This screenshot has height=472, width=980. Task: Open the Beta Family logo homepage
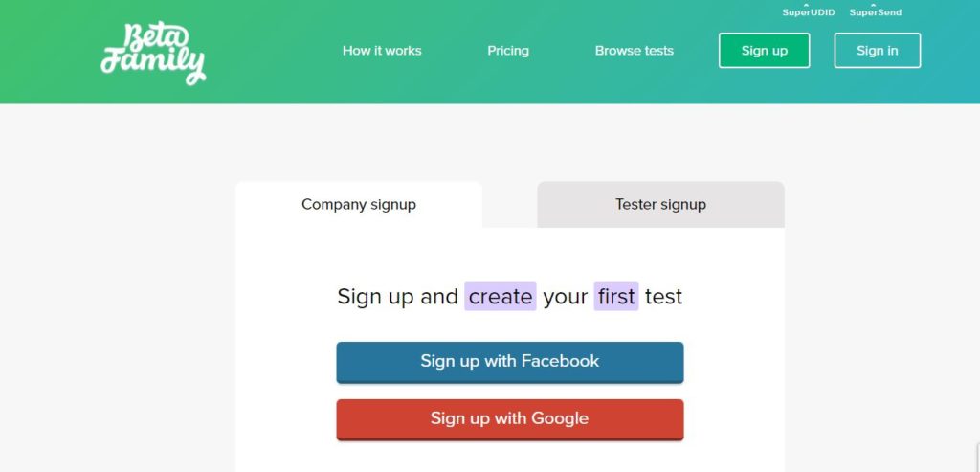[153, 54]
